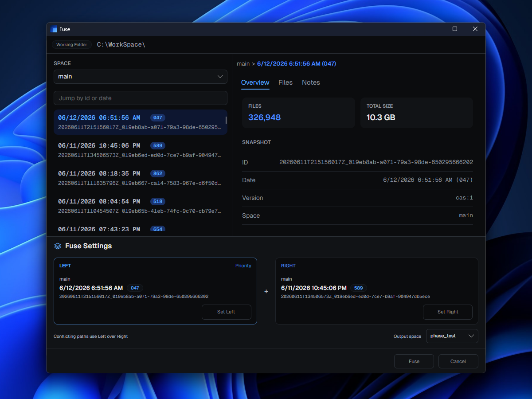Click the 518 badge in snapshot list
This screenshot has width=532, height=399.
[x=157, y=202]
